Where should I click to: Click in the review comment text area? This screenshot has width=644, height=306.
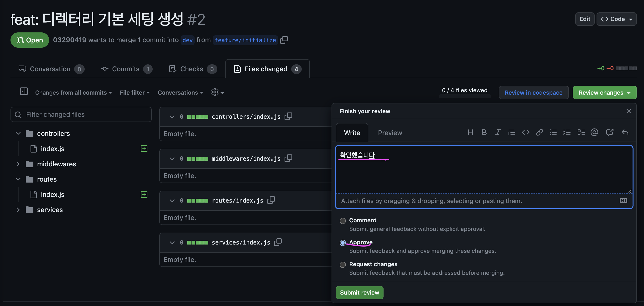(484, 169)
